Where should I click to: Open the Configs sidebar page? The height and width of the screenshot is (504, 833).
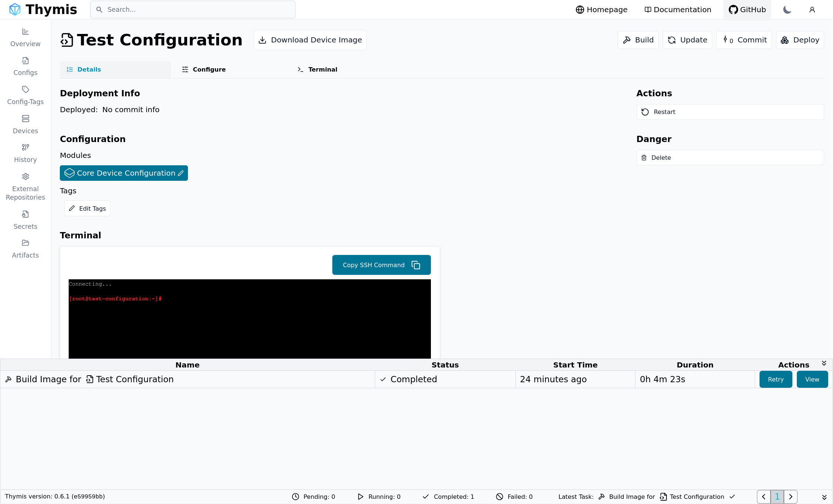click(x=25, y=66)
